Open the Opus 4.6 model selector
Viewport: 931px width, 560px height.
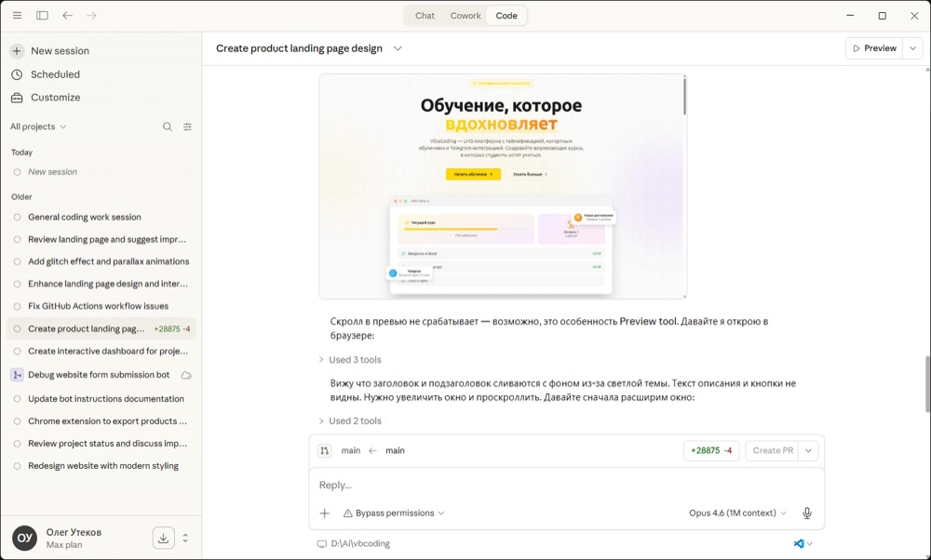click(737, 513)
